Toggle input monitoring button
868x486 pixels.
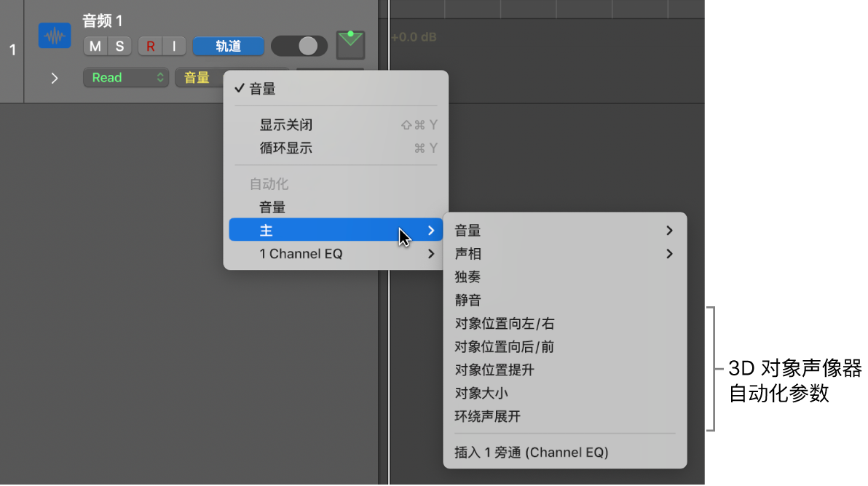point(174,47)
